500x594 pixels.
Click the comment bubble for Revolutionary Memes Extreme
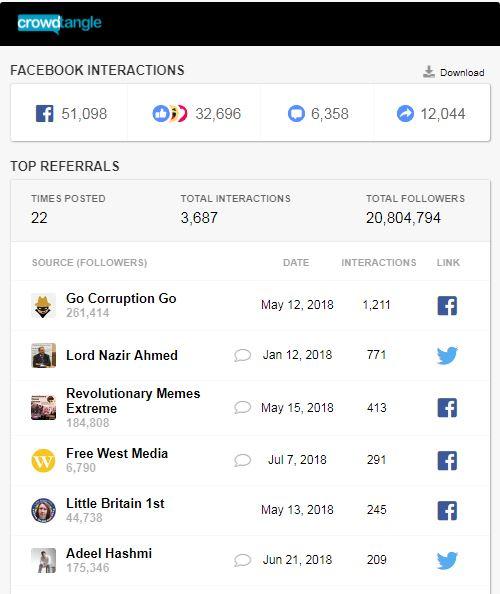(x=242, y=408)
